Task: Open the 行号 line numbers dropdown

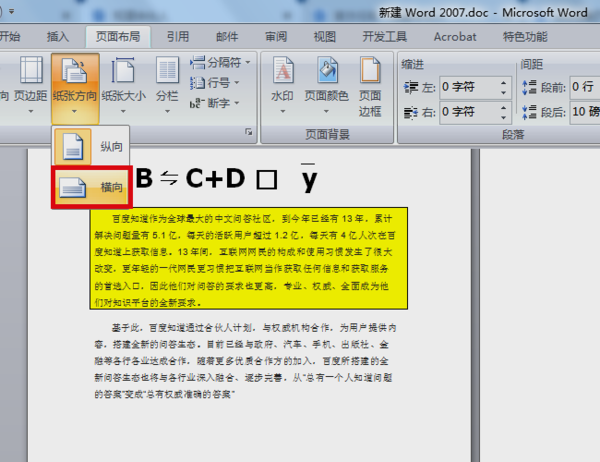Action: point(215,83)
